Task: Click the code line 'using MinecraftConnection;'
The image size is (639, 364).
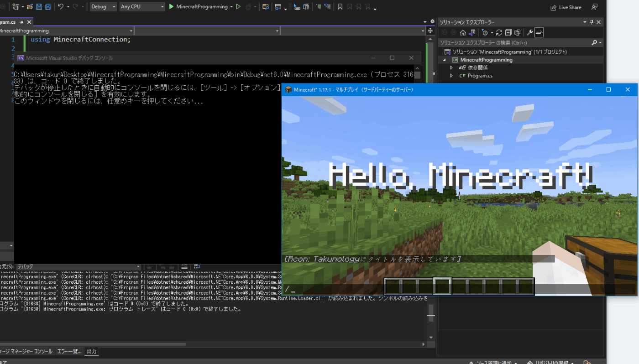Action: [81, 40]
